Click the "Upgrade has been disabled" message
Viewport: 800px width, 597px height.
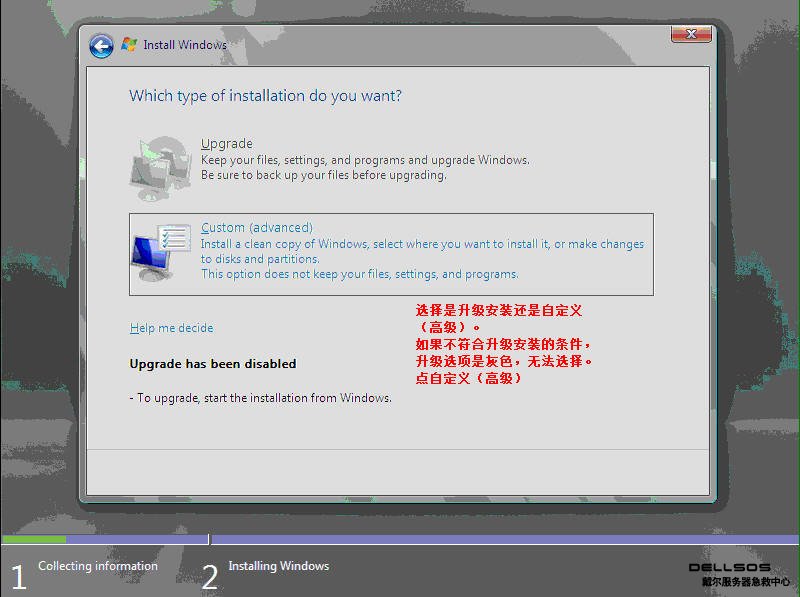pos(213,364)
